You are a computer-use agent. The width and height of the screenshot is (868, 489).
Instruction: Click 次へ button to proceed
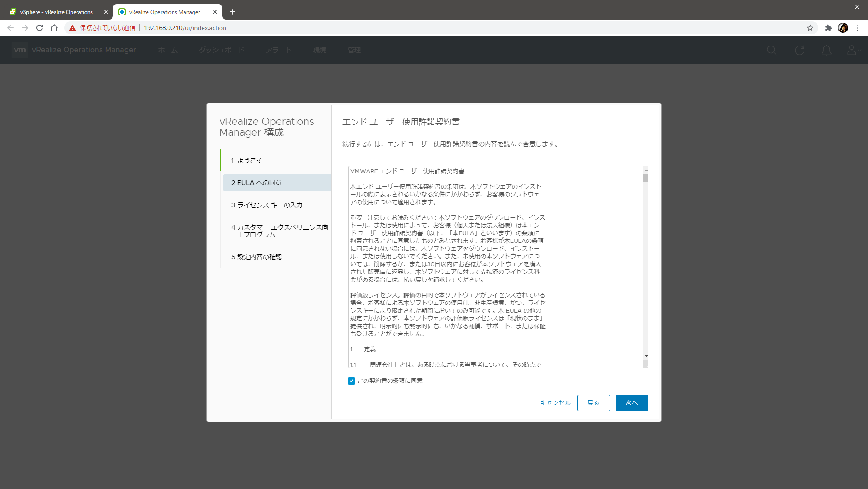click(631, 403)
